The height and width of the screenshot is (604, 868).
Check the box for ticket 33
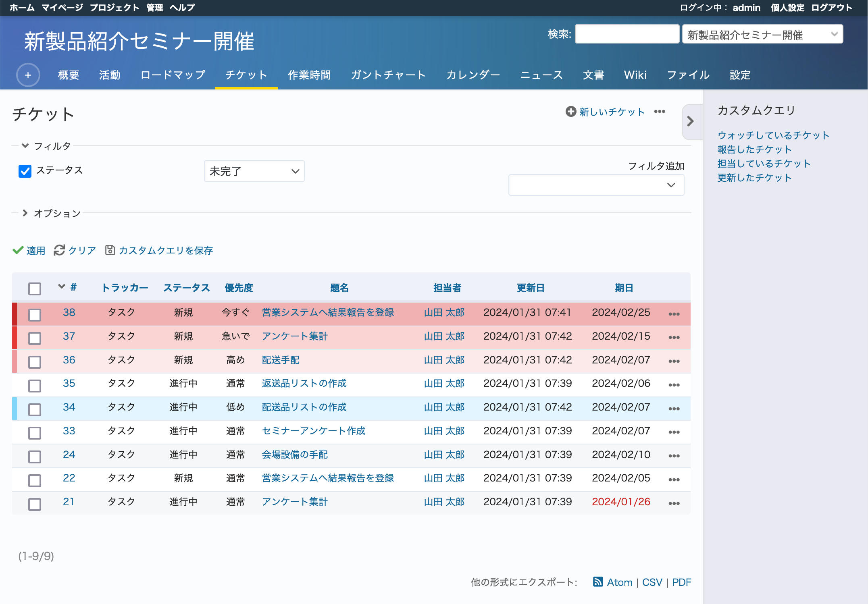[35, 433]
